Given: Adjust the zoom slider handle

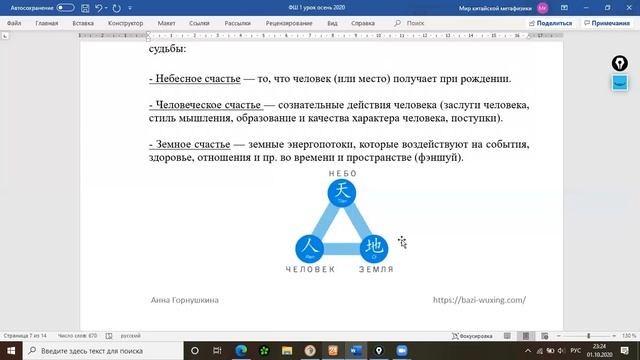Looking at the screenshot, I should click(x=589, y=336).
